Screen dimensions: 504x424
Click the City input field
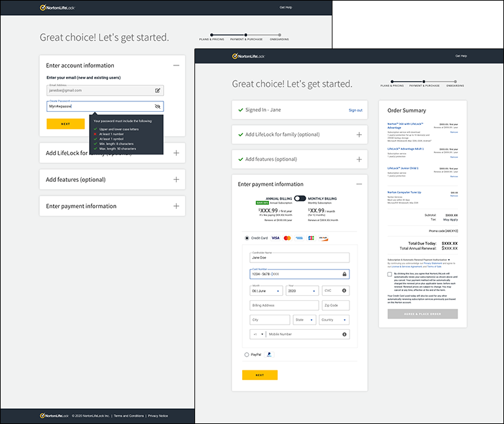(x=270, y=319)
